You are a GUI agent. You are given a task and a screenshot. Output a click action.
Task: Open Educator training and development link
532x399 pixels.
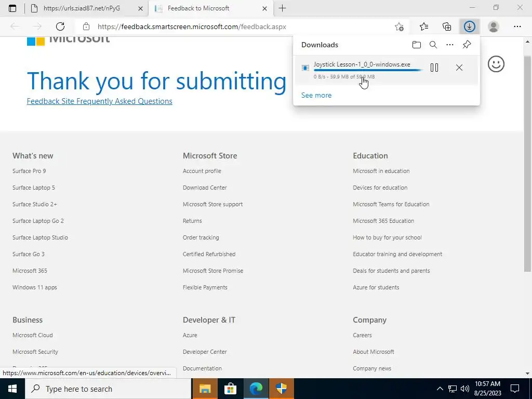[x=397, y=254]
